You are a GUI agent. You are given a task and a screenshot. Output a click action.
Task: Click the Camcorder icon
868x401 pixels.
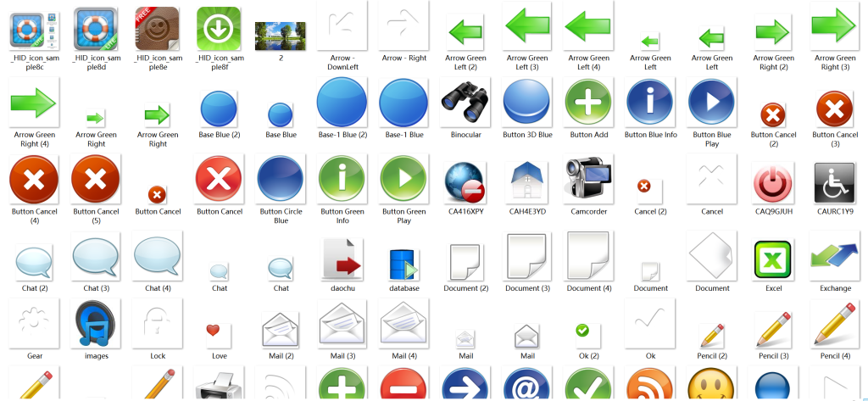[588, 180]
